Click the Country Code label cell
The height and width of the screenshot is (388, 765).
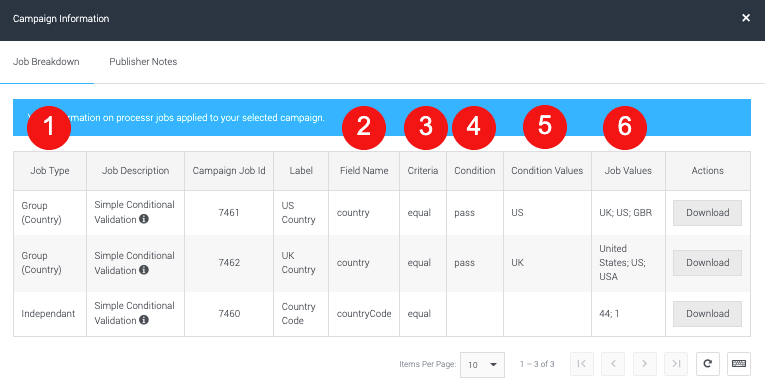301,314
